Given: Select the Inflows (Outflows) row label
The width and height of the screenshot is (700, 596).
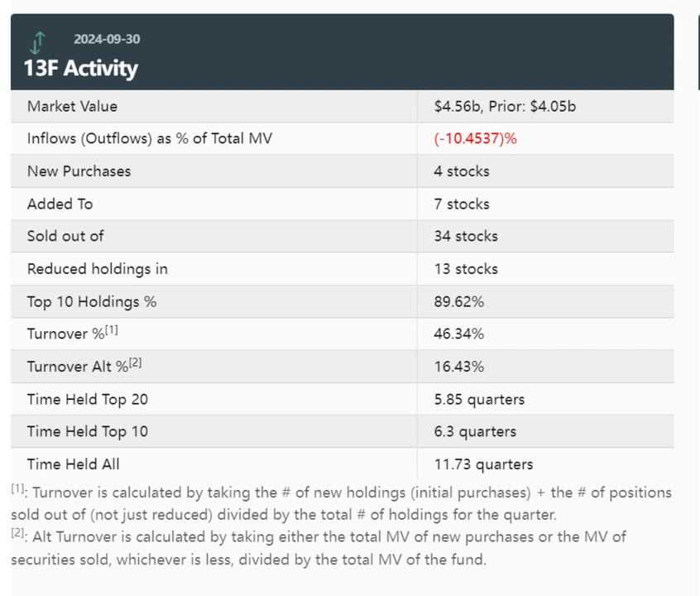Looking at the screenshot, I should coord(149,138).
